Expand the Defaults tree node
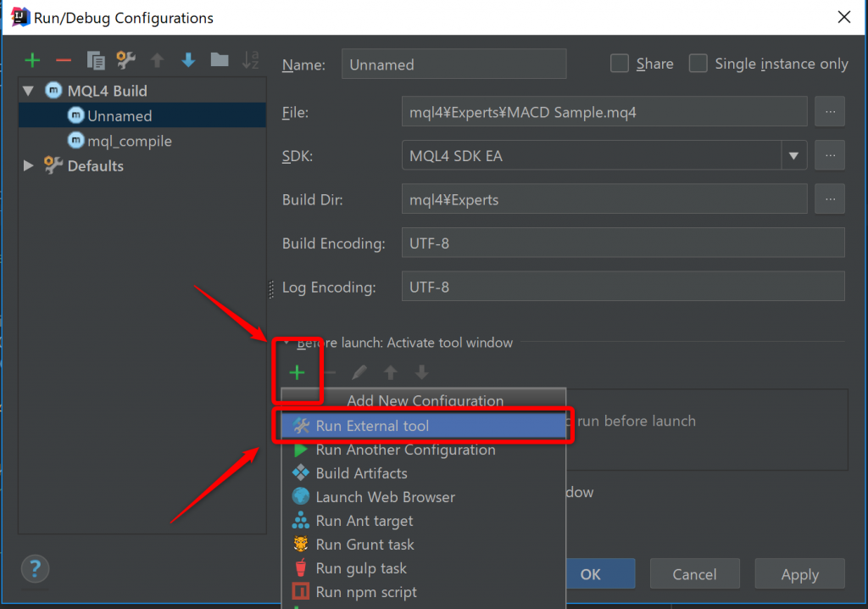868x609 pixels. 29,166
